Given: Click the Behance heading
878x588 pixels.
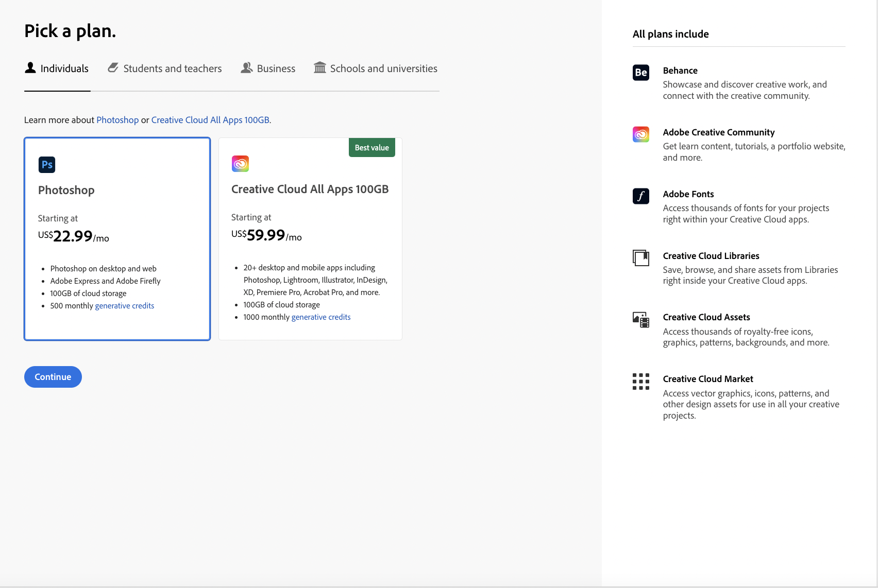Looking at the screenshot, I should pos(680,71).
